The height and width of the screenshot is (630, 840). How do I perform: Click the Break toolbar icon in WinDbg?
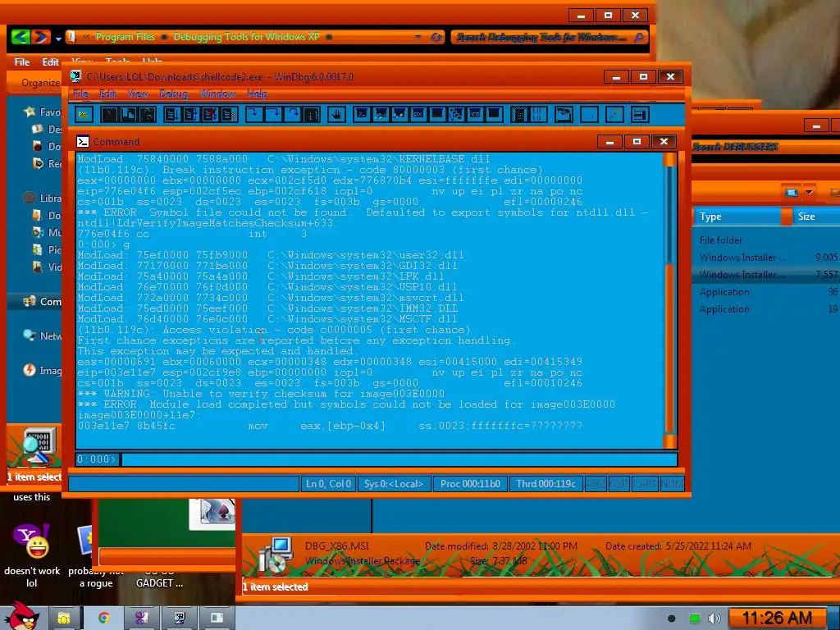[x=229, y=115]
